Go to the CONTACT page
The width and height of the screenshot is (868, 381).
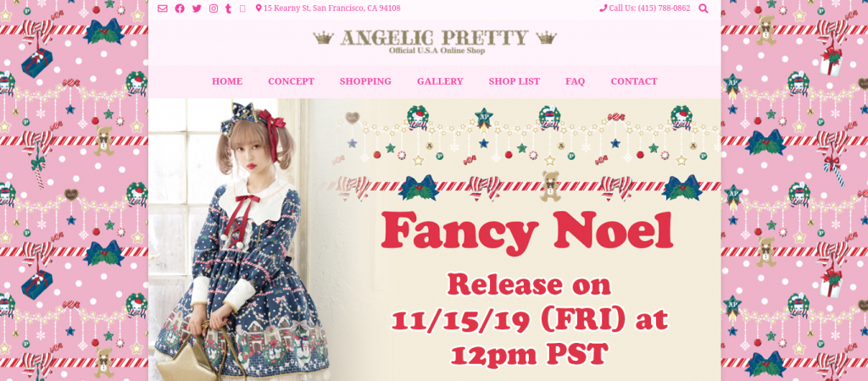click(x=634, y=81)
